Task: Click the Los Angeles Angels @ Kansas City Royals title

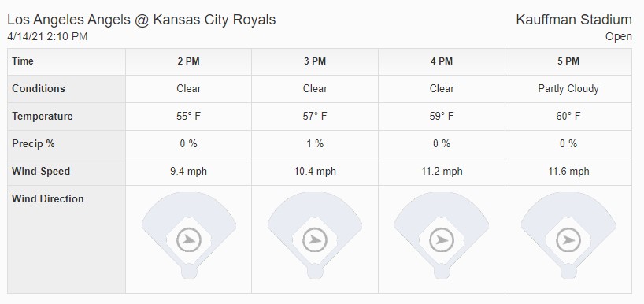Action: click(141, 20)
